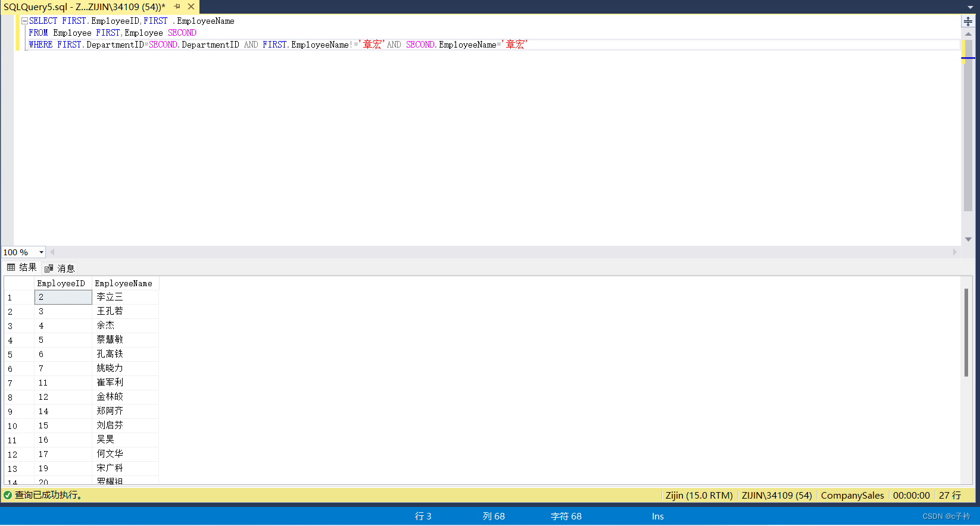Select the cell 余杰
This screenshot has width=980, height=526.
coord(126,325)
